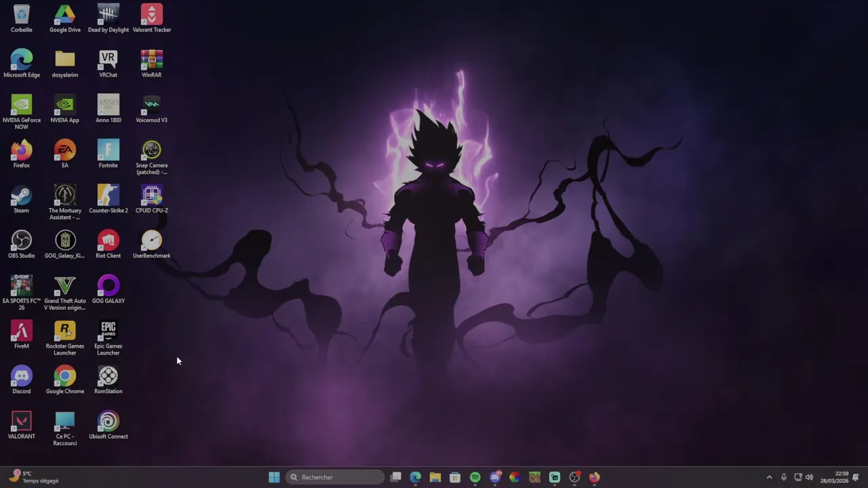Viewport: 868px width, 488px height.
Task: Select the Dead by Daylight shortcut
Action: tap(108, 18)
